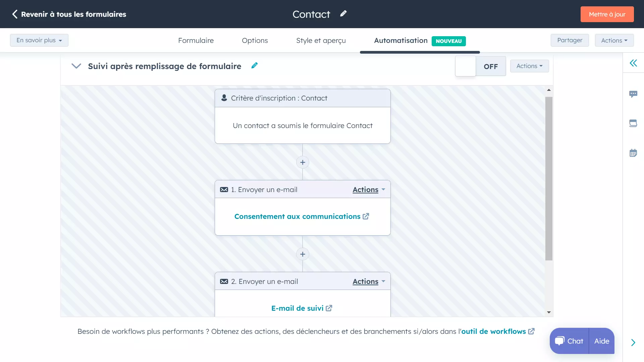Click the plus button between steps 1 and 2
The width and height of the screenshot is (644, 362).
point(303,254)
